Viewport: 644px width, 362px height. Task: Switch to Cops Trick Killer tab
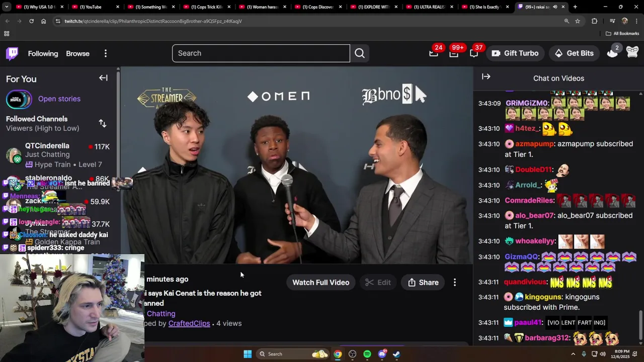206,7
